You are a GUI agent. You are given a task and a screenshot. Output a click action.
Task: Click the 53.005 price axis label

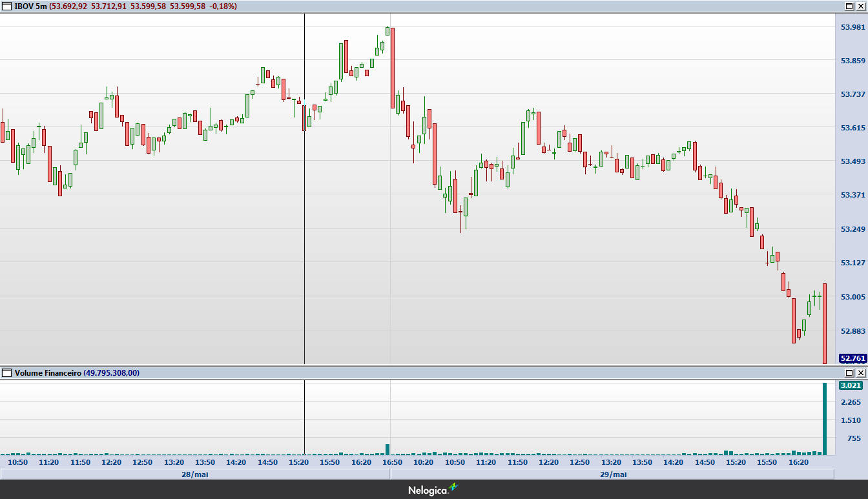pyautogui.click(x=852, y=296)
